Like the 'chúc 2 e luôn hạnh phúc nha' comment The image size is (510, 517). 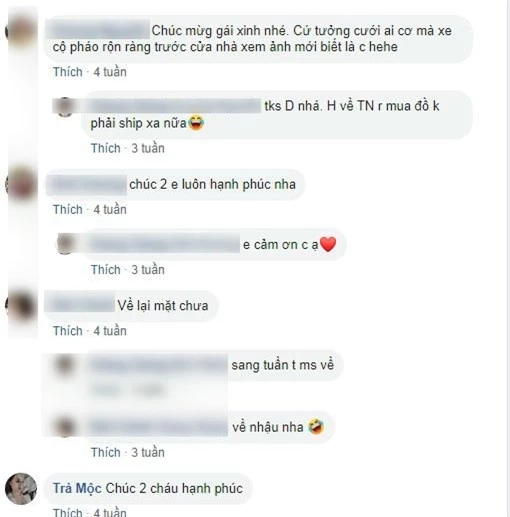tap(68, 210)
